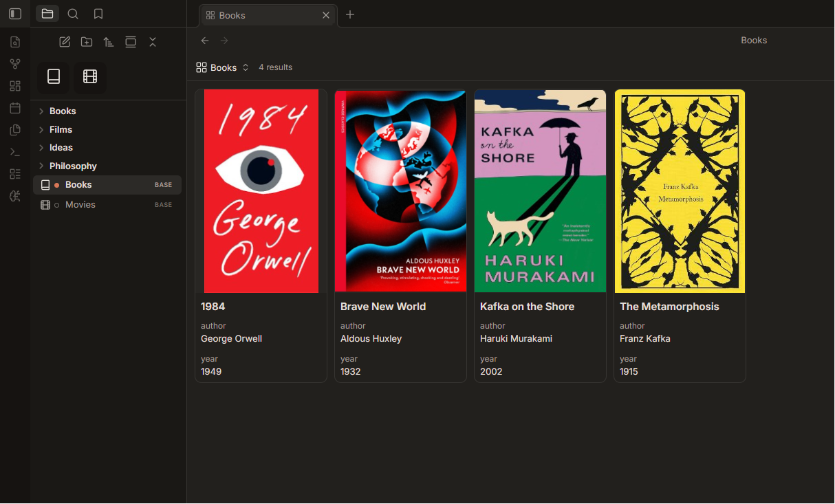Open the search tab icon
The image size is (835, 504).
[x=73, y=14]
